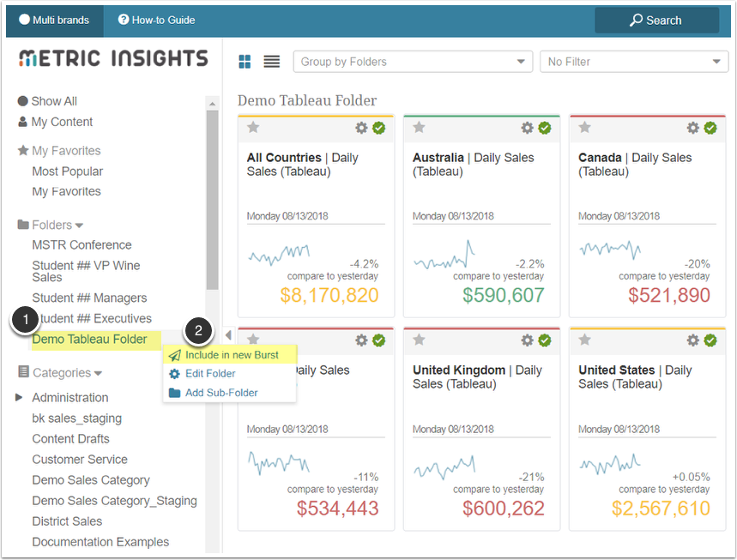The width and height of the screenshot is (737, 560).
Task: Click green check badge on Canada tile
Action: [x=710, y=128]
